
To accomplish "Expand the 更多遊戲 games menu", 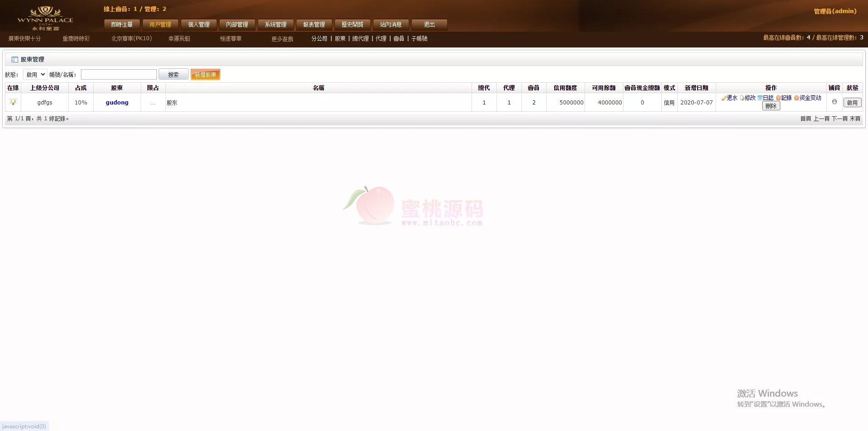I will coord(282,39).
